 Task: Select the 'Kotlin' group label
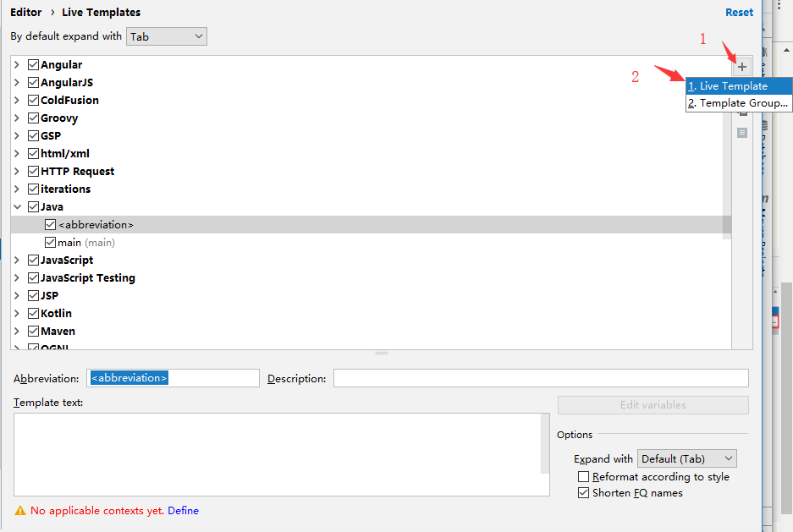(x=56, y=313)
